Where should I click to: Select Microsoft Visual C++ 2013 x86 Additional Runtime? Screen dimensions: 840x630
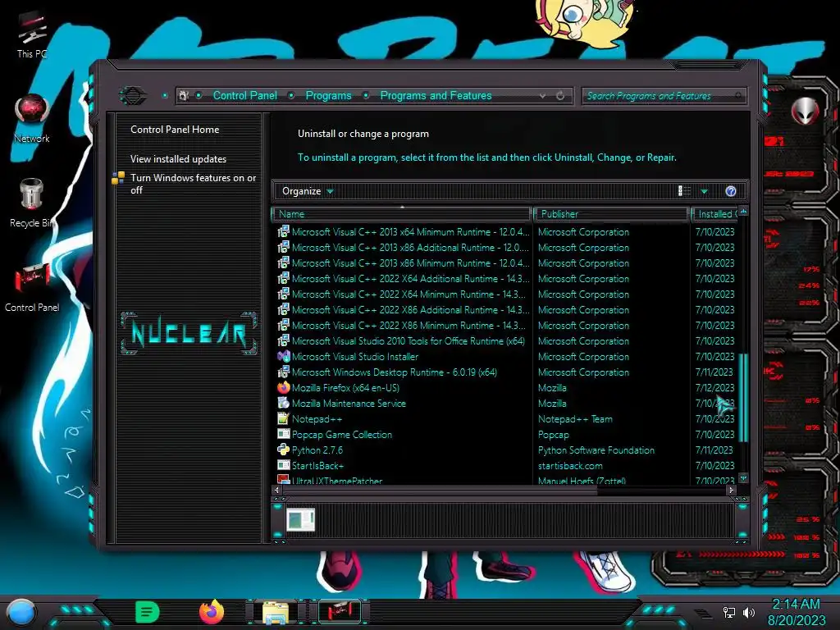click(410, 248)
